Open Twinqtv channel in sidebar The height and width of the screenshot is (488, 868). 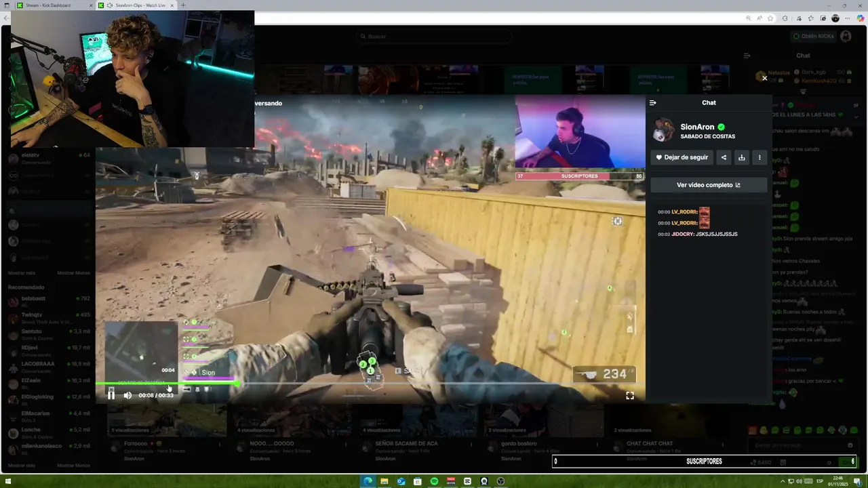click(x=49, y=317)
